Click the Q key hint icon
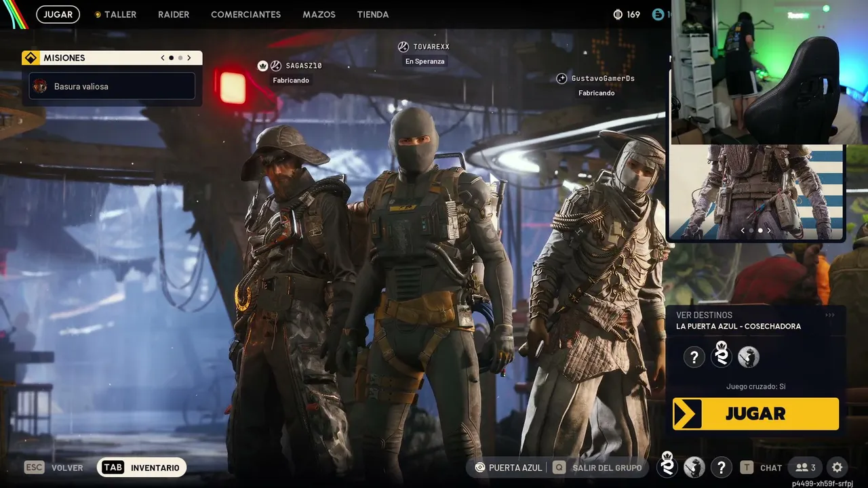The height and width of the screenshot is (488, 868). (x=559, y=468)
